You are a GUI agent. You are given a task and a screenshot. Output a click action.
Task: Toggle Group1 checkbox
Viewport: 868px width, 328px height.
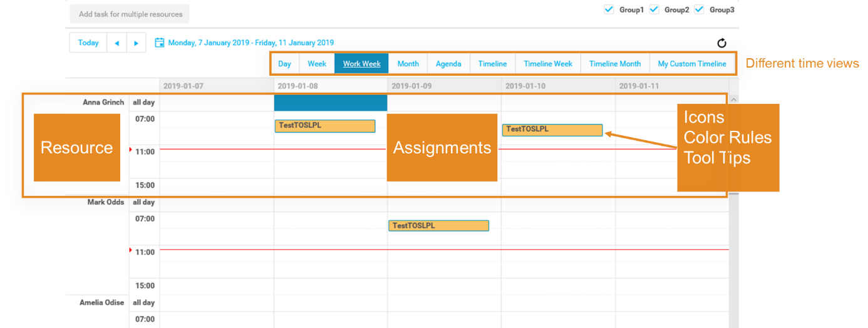point(609,9)
